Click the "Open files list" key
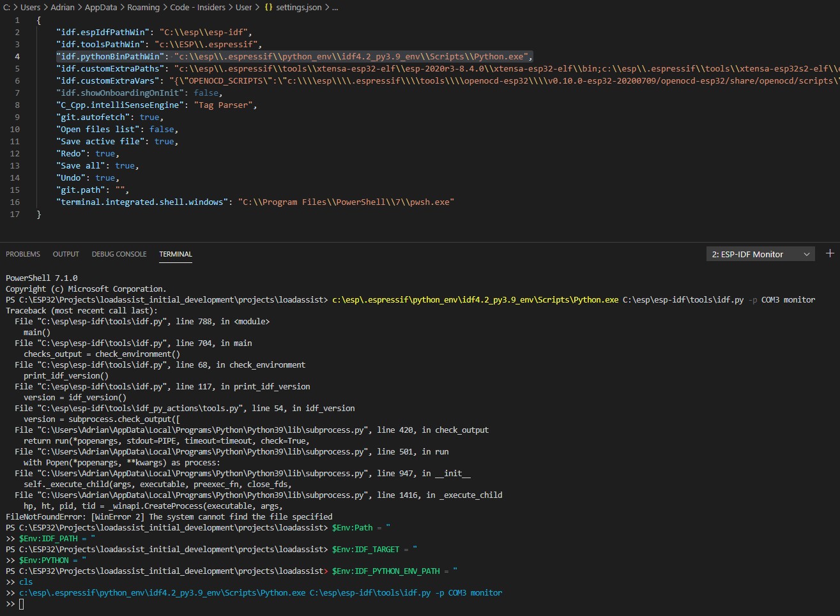This screenshot has height=616, width=840. (x=98, y=129)
